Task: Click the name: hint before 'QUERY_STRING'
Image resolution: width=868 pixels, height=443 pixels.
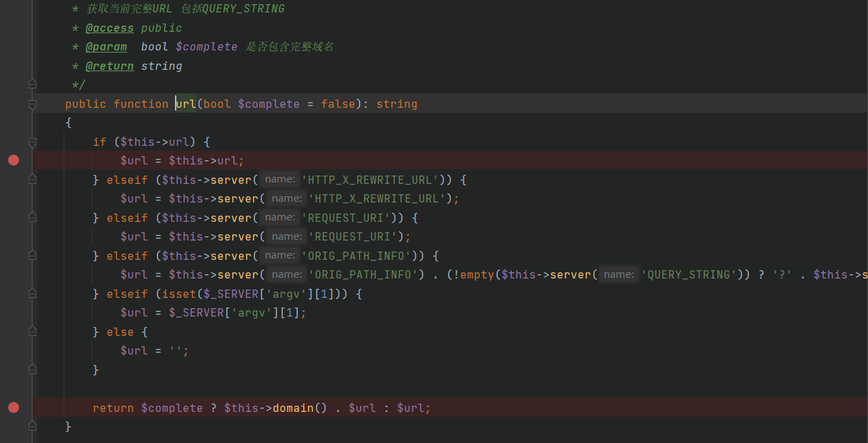Action: (618, 275)
